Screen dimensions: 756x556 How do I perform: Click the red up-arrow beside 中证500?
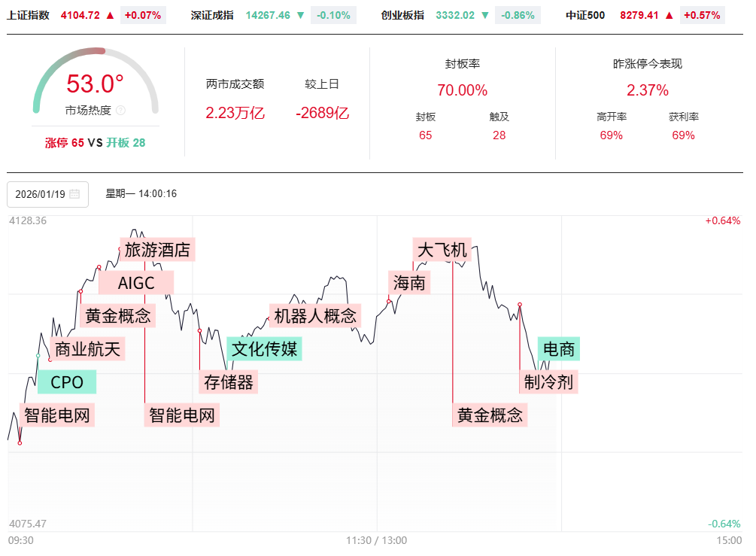(x=669, y=15)
